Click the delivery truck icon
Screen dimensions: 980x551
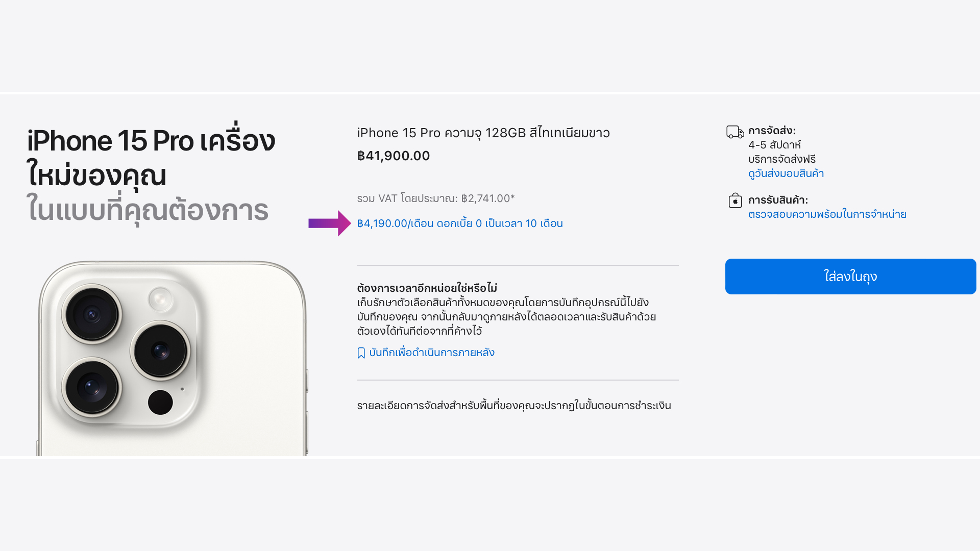coord(735,132)
